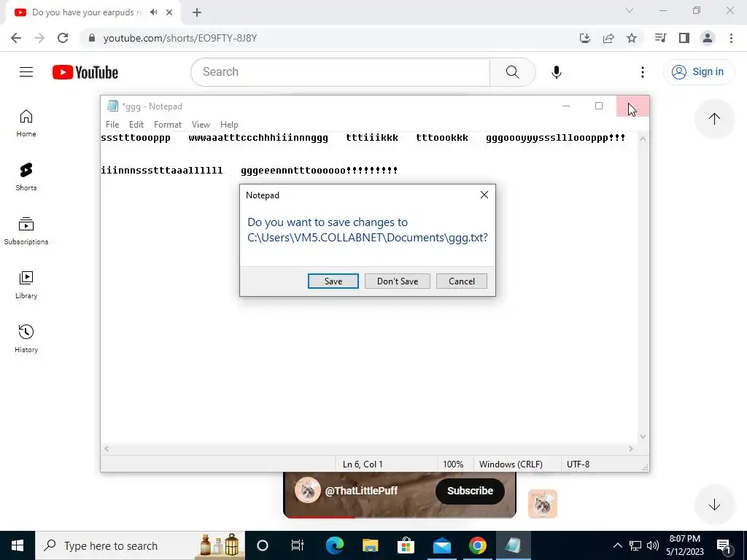Open Microsoft Store from taskbar

coord(406,545)
